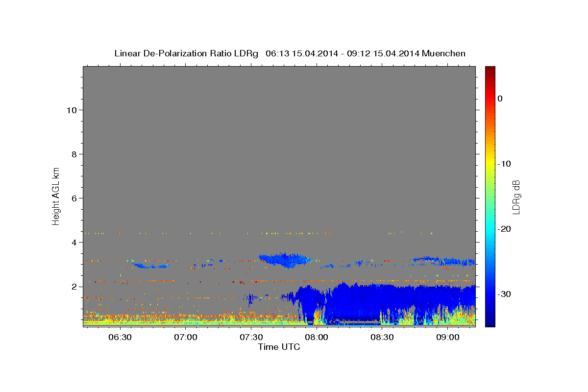Click the 07:00 time axis label
The image size is (588, 392).
[185, 338]
